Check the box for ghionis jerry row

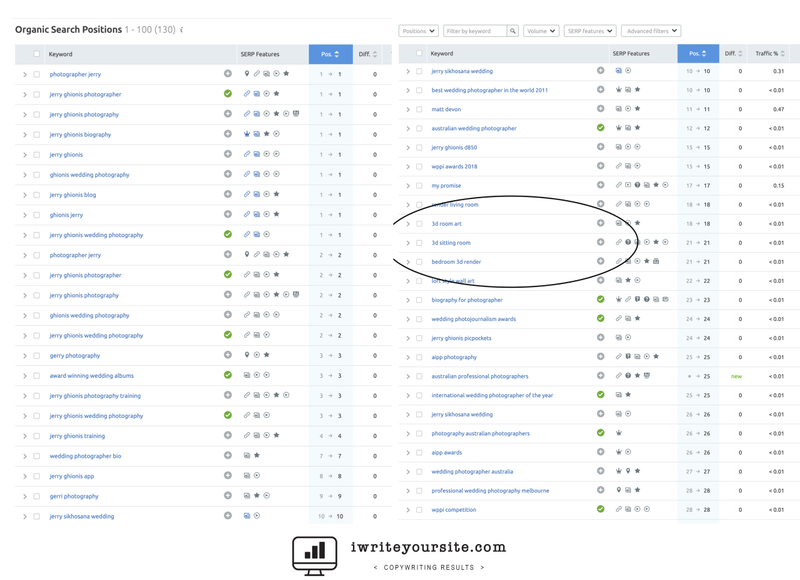[36, 215]
